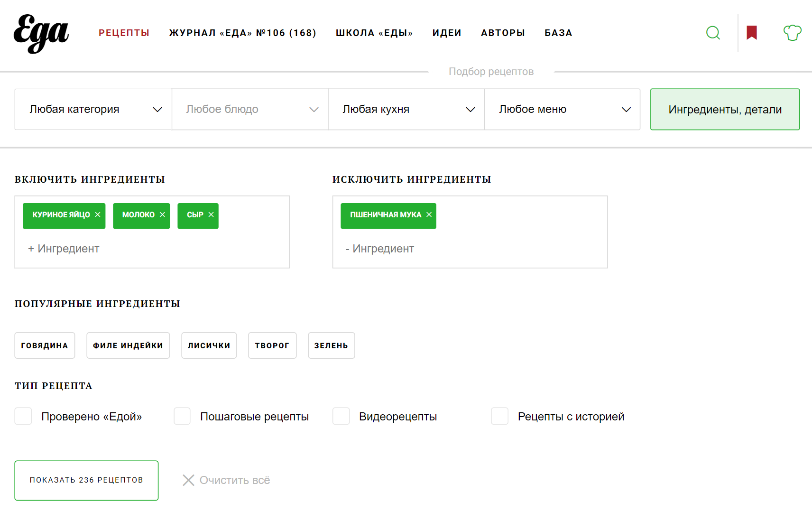The width and height of the screenshot is (812, 521).
Task: Click the X icon next to Очистить всё
Action: pos(188,480)
